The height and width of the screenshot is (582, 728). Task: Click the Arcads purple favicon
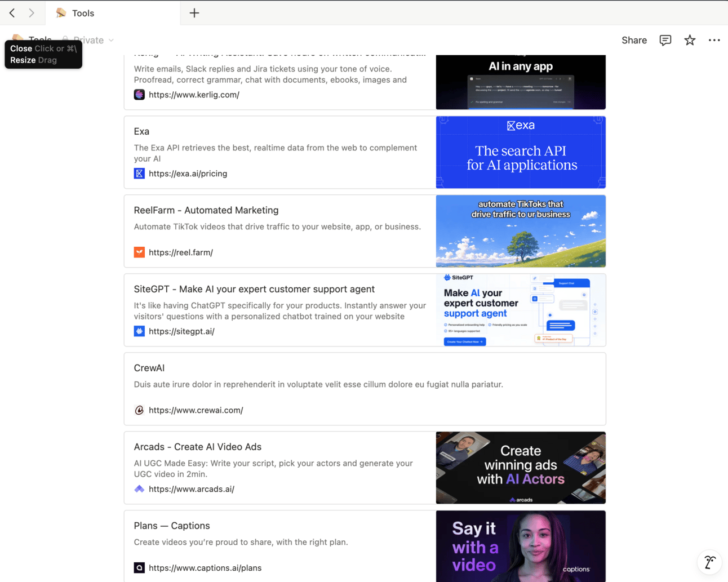pyautogui.click(x=139, y=489)
